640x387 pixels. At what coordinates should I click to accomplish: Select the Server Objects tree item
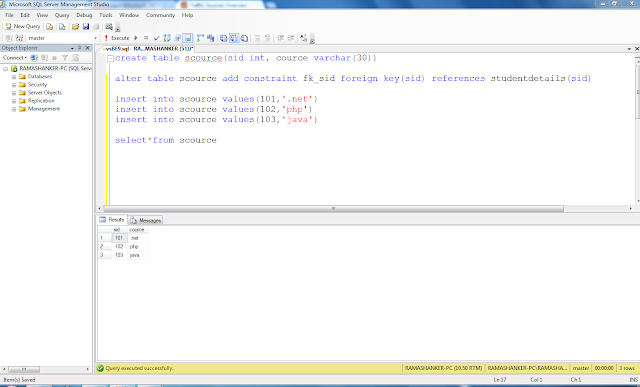point(44,93)
